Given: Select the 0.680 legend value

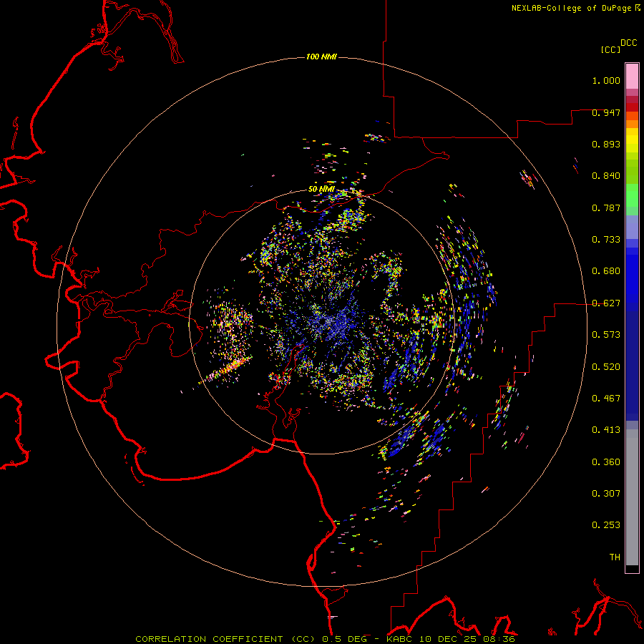Looking at the screenshot, I should tap(606, 271).
